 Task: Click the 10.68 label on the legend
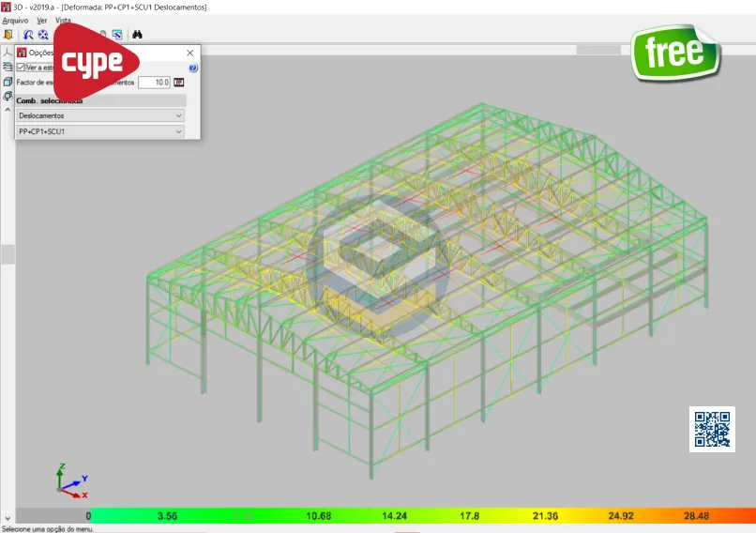click(318, 516)
